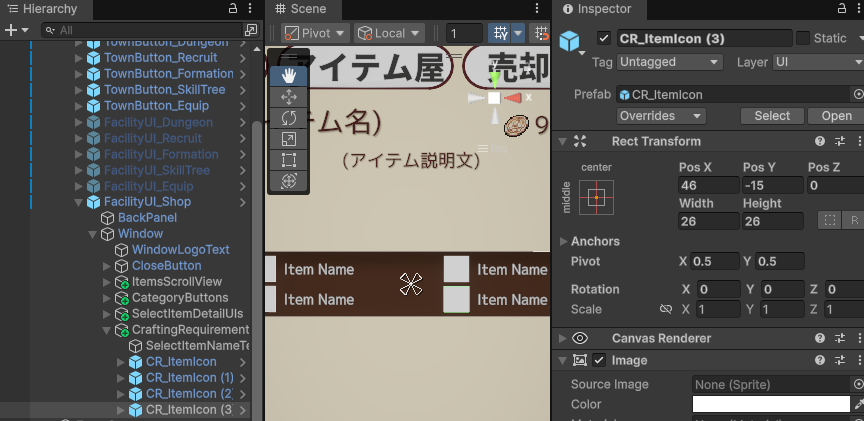Enable the Static checkbox
The image size is (864, 421).
click(803, 39)
